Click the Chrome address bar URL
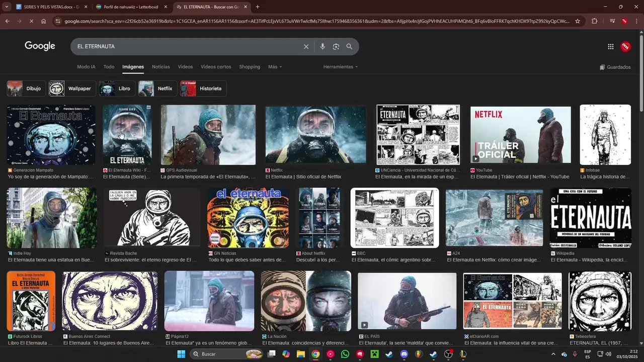The width and height of the screenshot is (644, 362). point(317,21)
